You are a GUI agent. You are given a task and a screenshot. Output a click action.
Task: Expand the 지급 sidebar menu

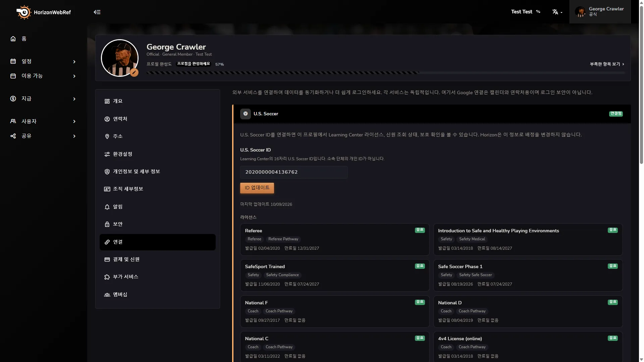[44, 99]
